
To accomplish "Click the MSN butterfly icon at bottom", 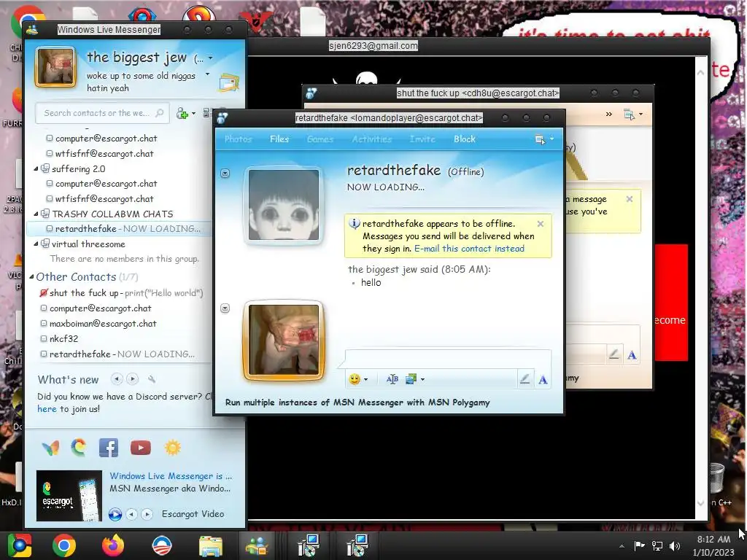I will pyautogui.click(x=50, y=448).
